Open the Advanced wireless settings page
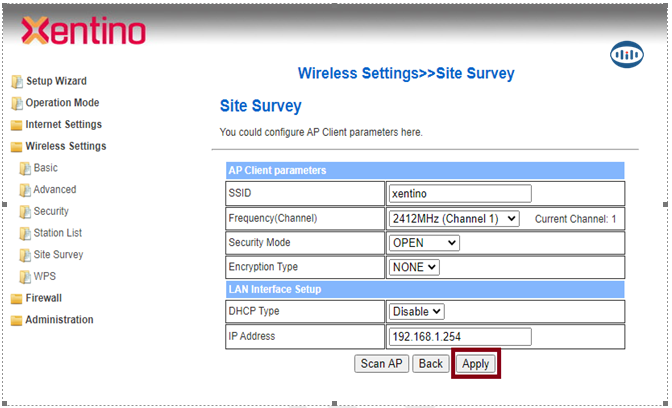672x408 pixels. tap(54, 190)
